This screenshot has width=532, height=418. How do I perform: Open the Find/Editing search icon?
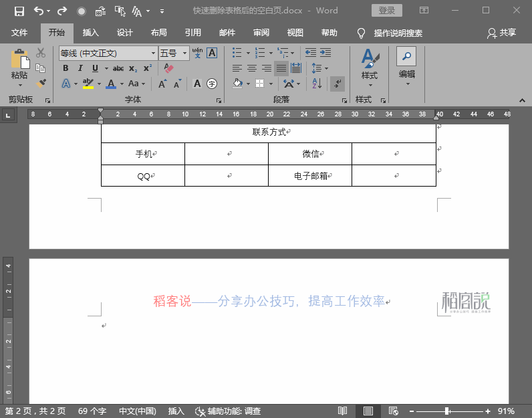(406, 56)
